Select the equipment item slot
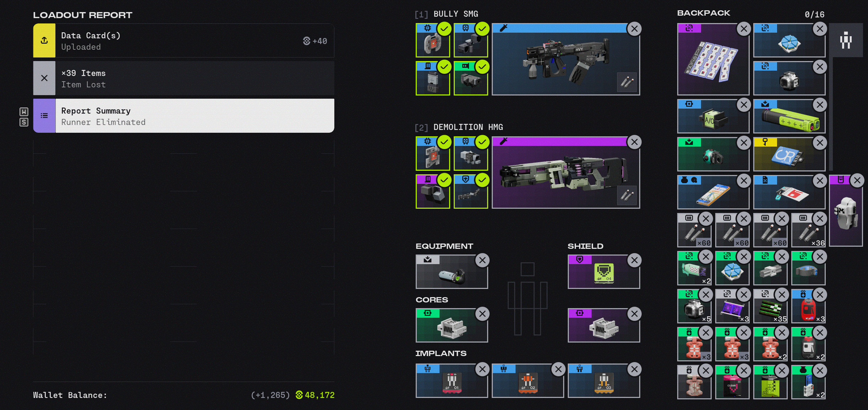The image size is (868, 410). coord(452,272)
